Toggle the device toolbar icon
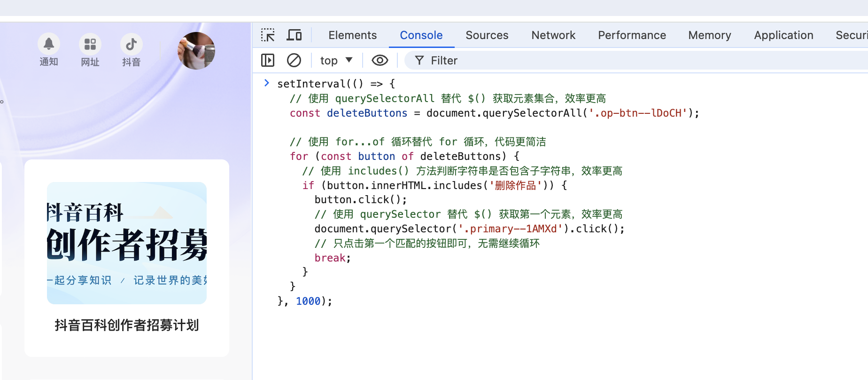The width and height of the screenshot is (868, 380). pos(294,35)
